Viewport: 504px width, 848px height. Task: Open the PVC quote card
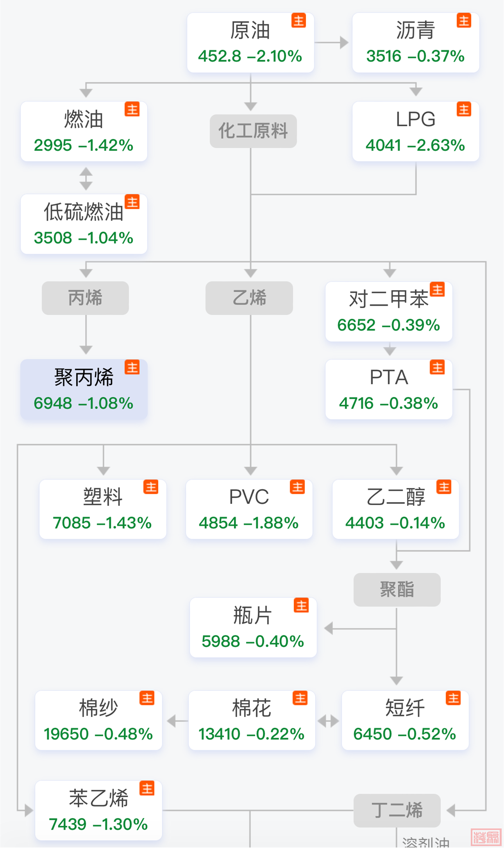tap(249, 509)
